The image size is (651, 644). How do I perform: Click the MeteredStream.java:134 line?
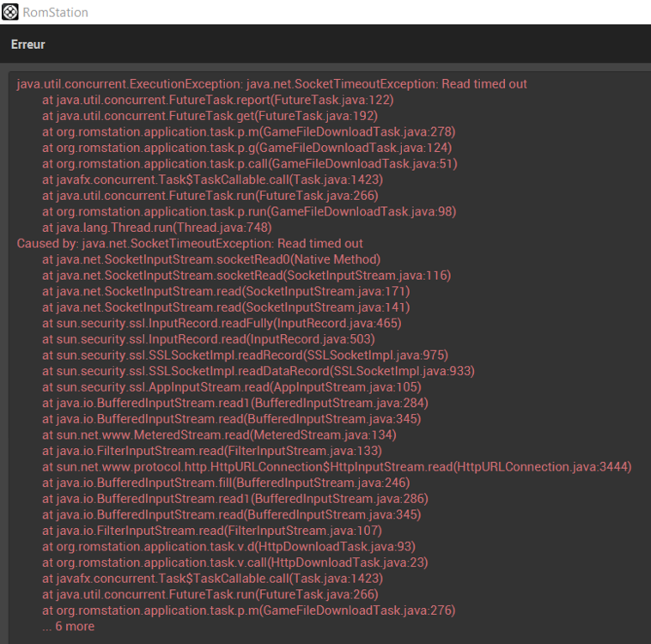219,435
